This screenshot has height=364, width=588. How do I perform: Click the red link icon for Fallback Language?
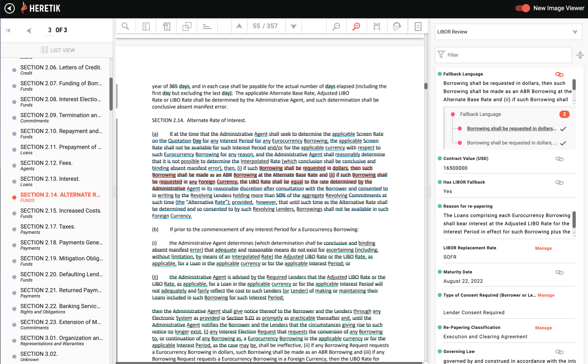[x=559, y=74]
